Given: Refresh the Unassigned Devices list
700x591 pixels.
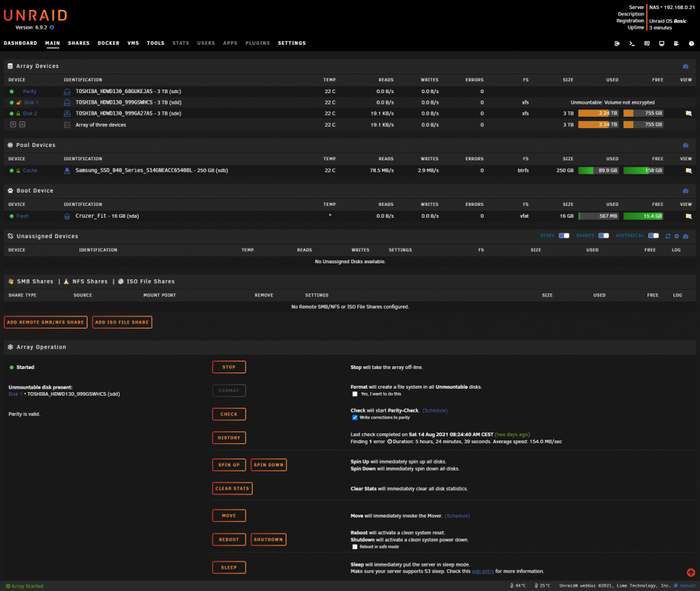Looking at the screenshot, I should pos(668,236).
